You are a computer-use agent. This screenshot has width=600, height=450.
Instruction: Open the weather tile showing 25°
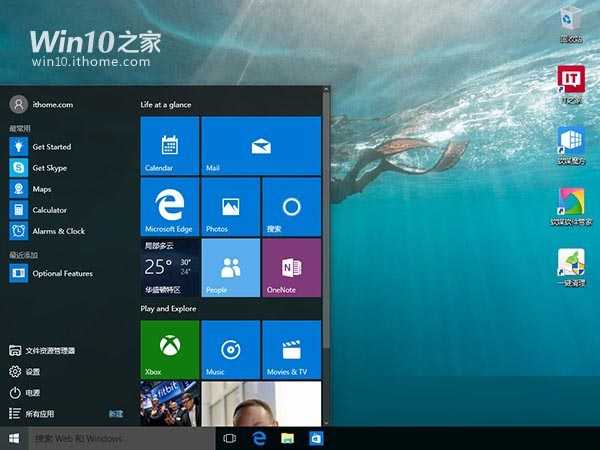(170, 268)
